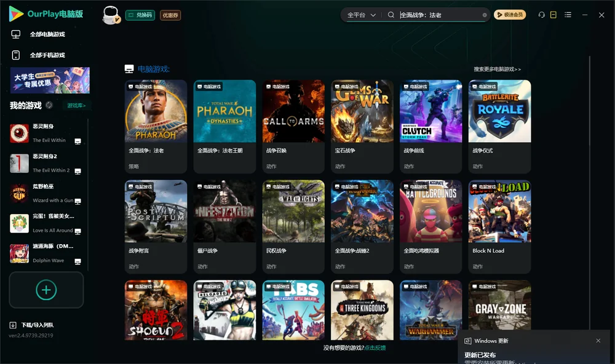Click the feedback link at bottom
The width and height of the screenshot is (615, 364).
point(375,348)
